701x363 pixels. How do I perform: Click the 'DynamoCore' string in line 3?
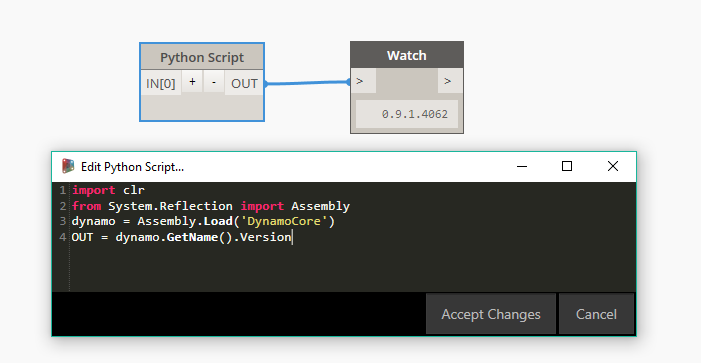[x=284, y=221]
